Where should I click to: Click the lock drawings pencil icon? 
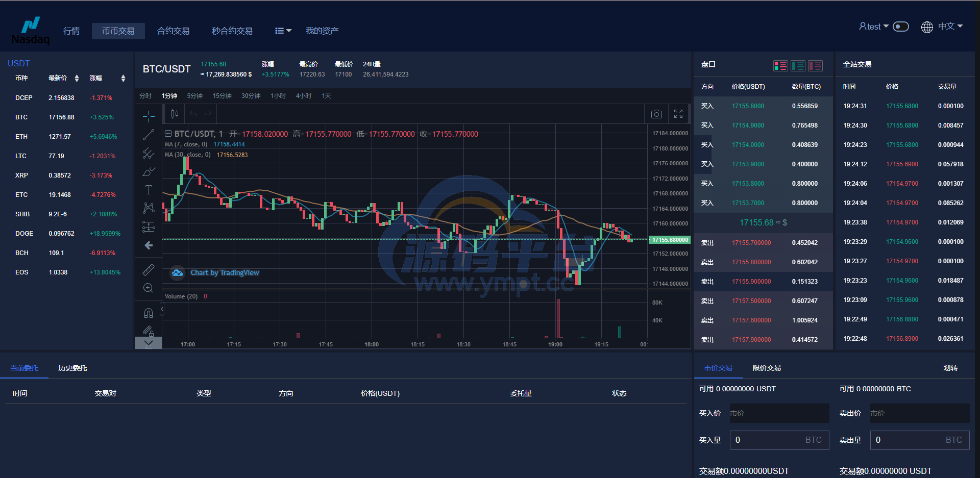149,331
